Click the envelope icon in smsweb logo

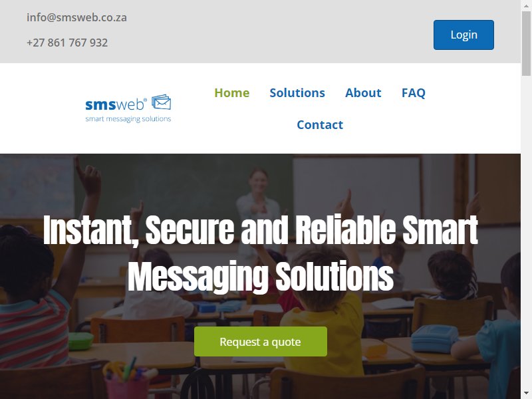[x=161, y=102]
